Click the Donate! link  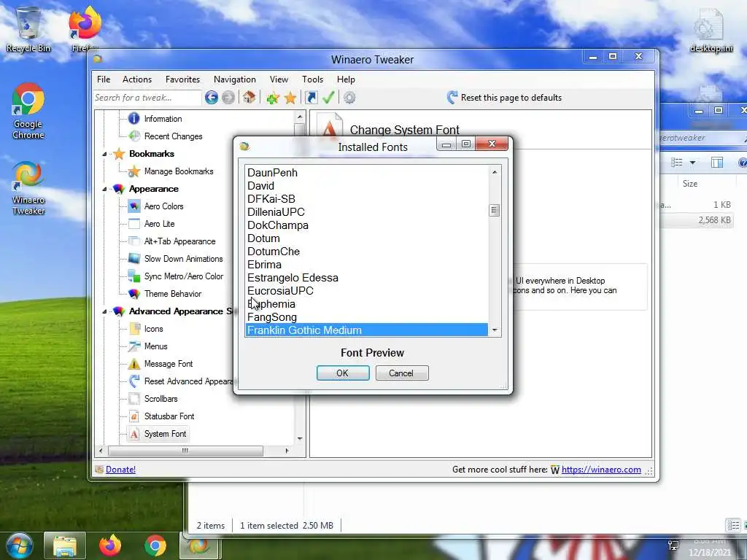point(120,470)
